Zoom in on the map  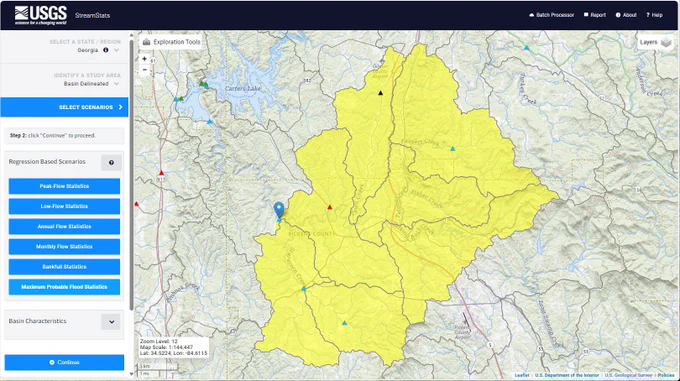pos(145,59)
